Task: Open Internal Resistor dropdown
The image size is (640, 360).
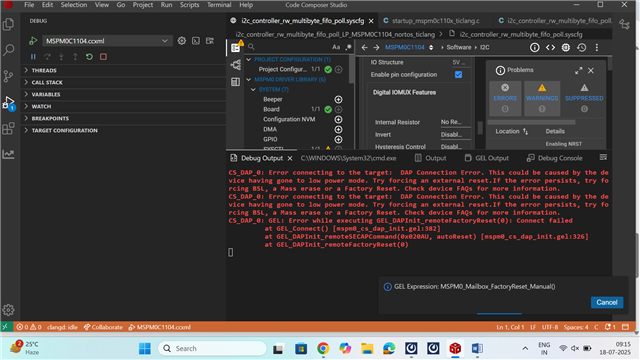Action: pyautogui.click(x=455, y=122)
